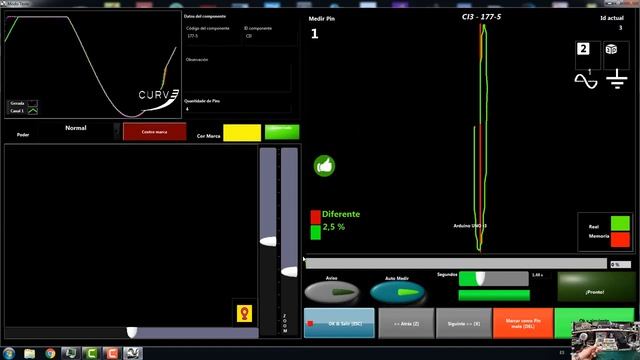Click the Segundos slider handle
Image resolution: width=640 pixels, height=360 pixels.
click(x=480, y=278)
